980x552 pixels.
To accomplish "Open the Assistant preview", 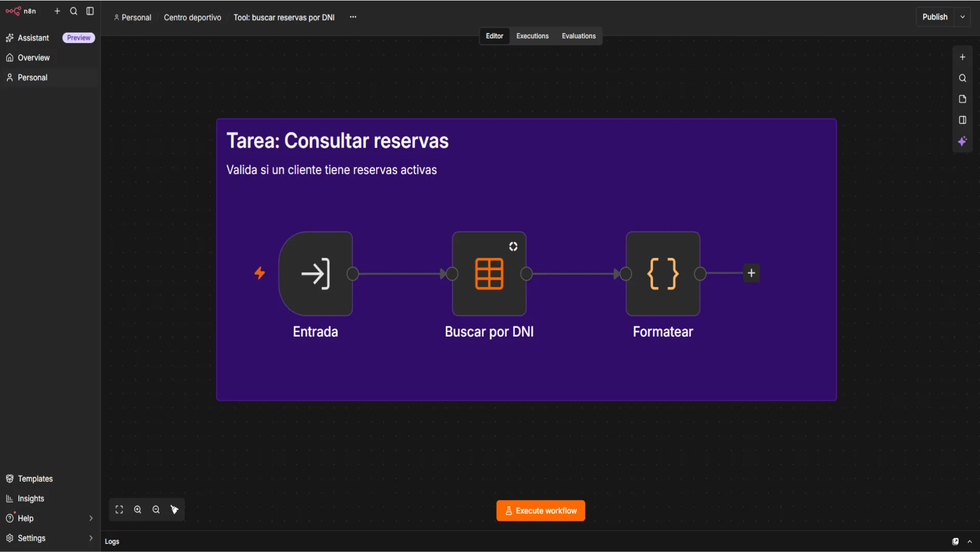I will click(x=33, y=38).
